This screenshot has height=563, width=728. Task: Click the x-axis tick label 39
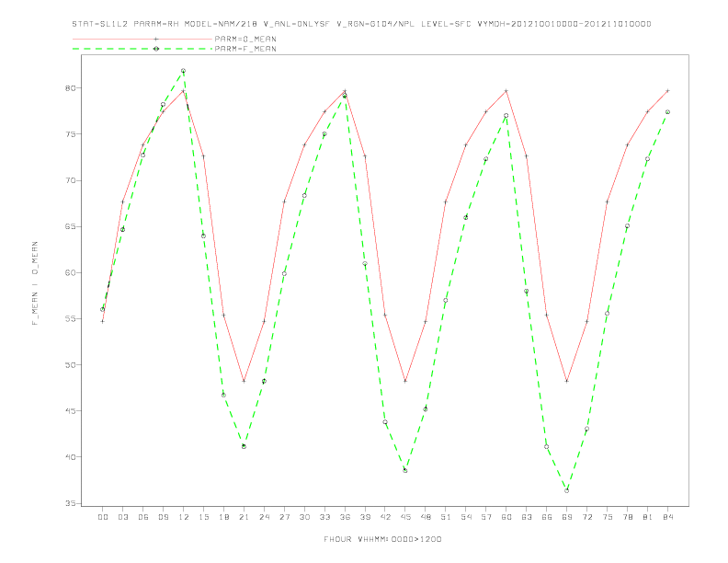click(365, 517)
